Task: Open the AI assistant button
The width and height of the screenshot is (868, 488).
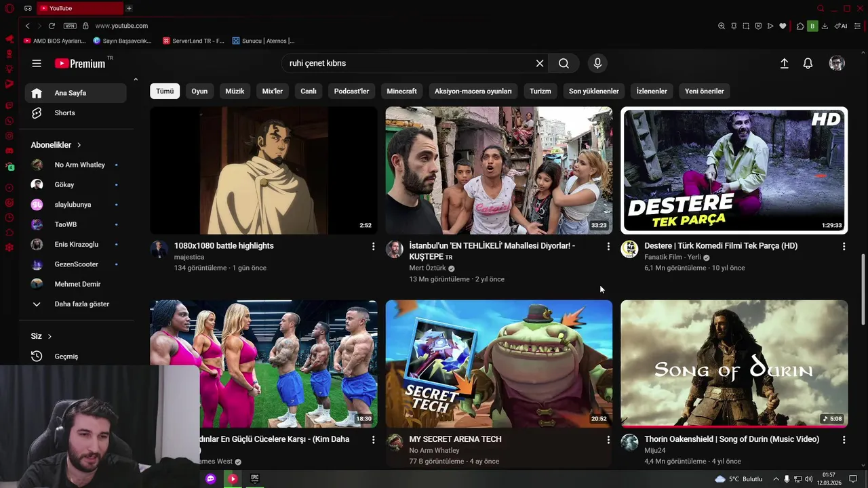Action: pos(841,26)
